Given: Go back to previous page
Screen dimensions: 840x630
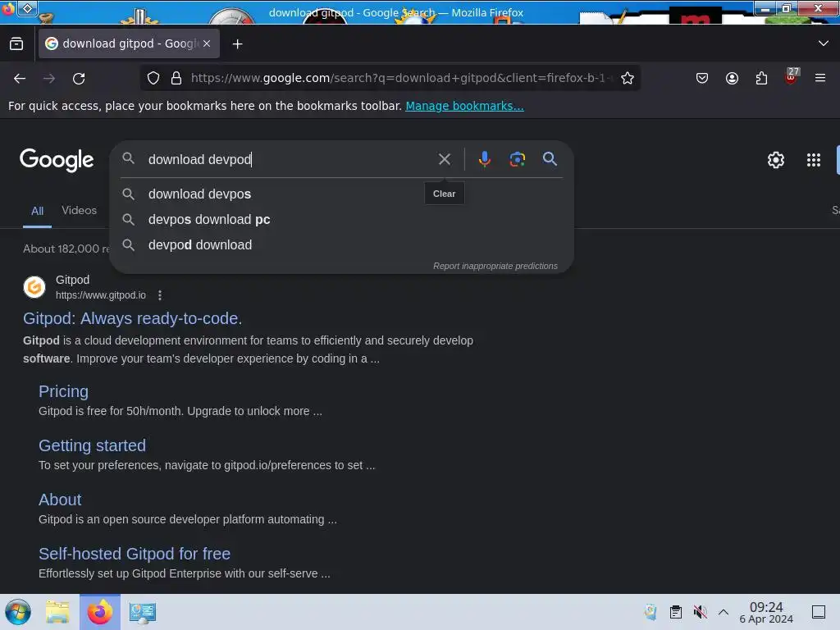Looking at the screenshot, I should [x=20, y=78].
